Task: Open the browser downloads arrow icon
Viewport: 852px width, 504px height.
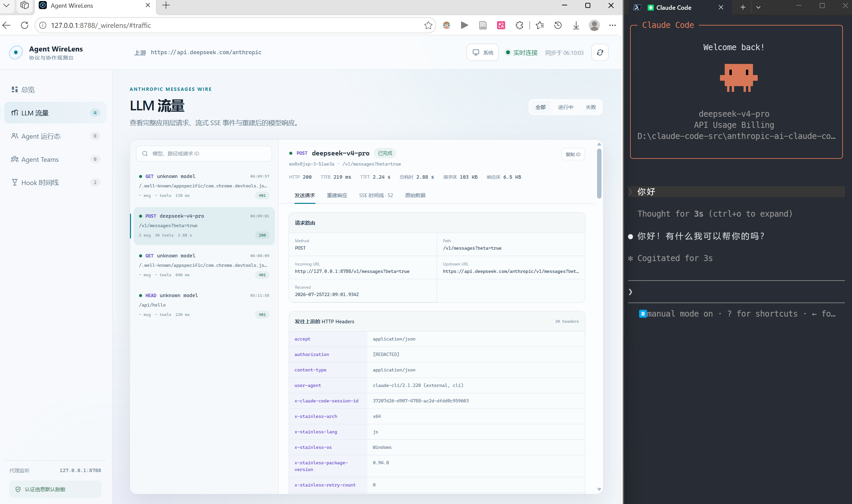Action: [x=576, y=25]
